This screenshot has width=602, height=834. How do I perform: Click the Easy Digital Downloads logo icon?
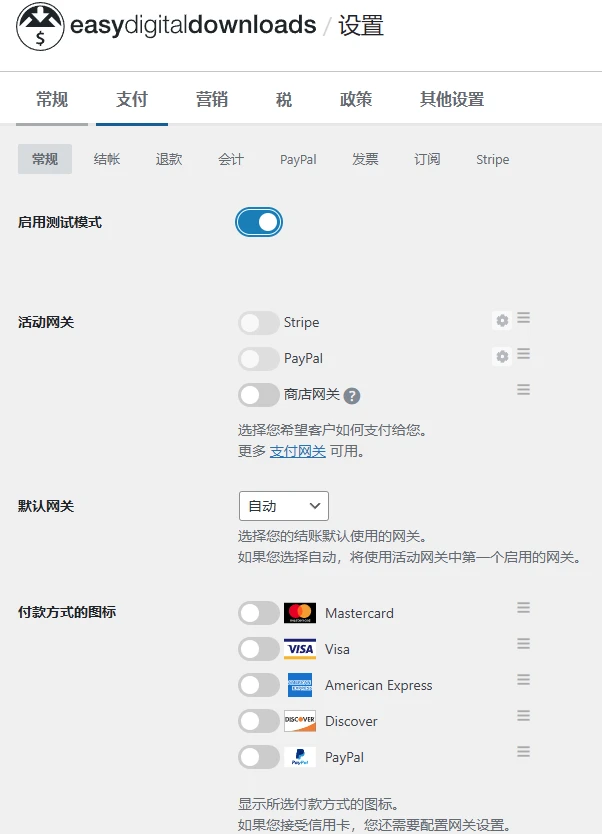point(40,26)
